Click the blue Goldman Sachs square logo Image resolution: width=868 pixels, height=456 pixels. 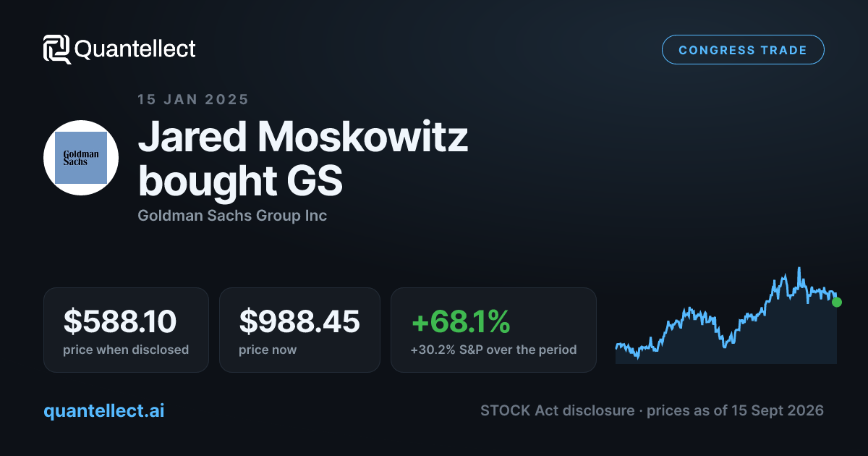[x=81, y=158]
